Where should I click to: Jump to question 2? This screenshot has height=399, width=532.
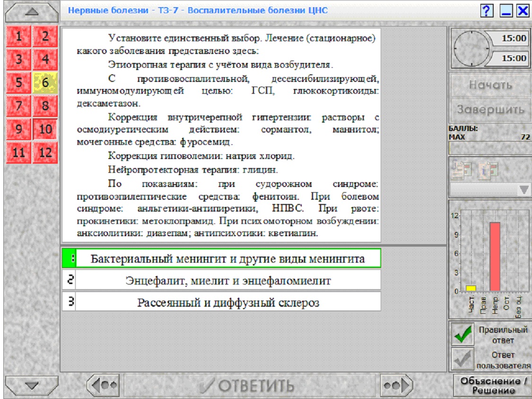click(45, 36)
